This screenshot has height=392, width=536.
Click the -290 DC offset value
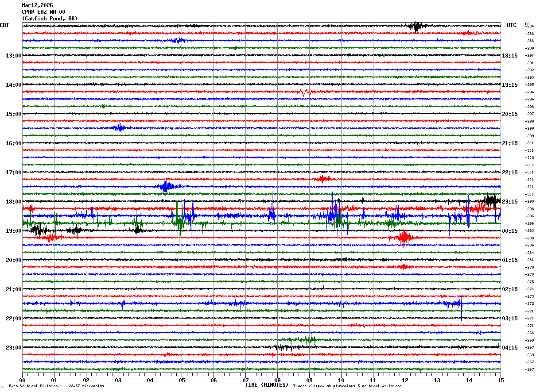(529, 55)
